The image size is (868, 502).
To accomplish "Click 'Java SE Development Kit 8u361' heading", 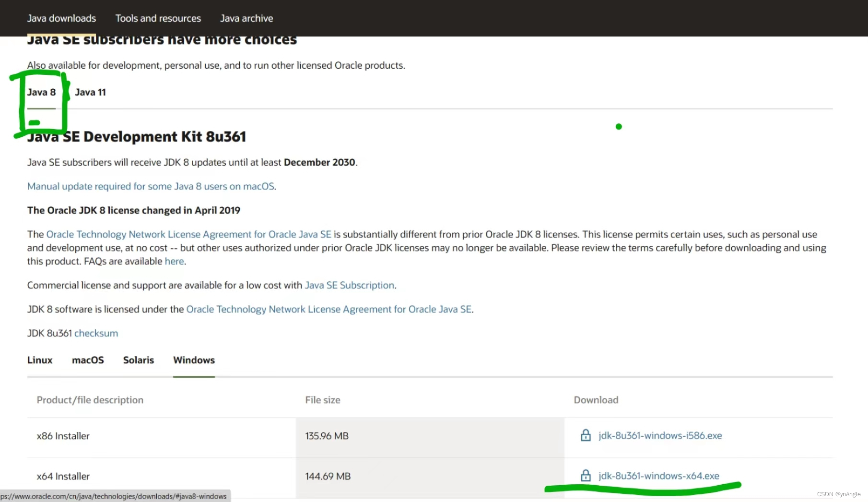I will [x=136, y=137].
